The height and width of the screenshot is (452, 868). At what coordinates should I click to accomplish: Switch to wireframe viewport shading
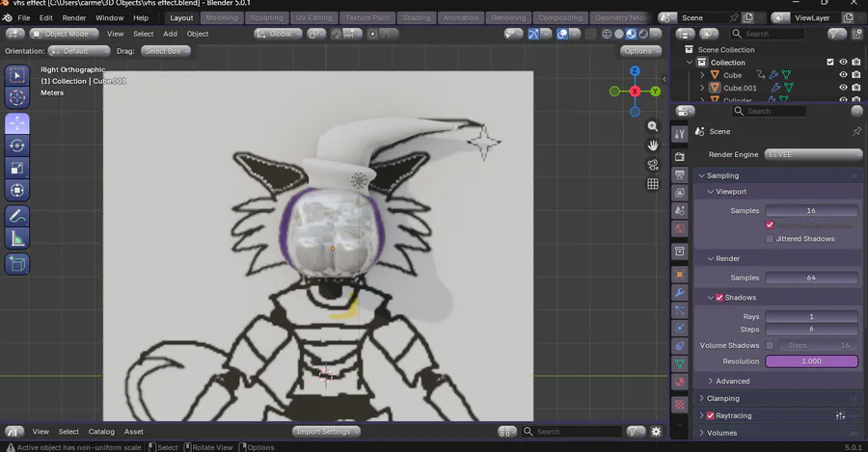pyautogui.click(x=607, y=35)
